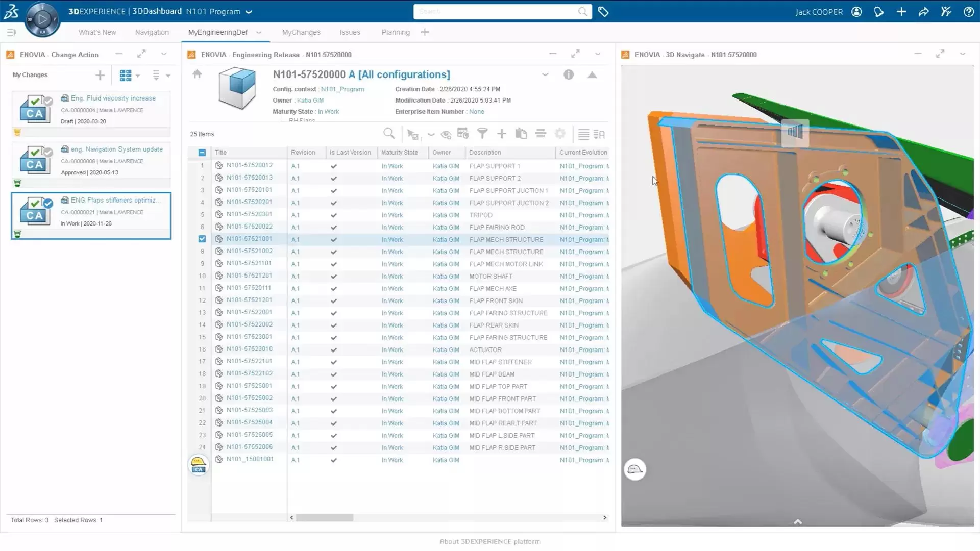Open the 3DEXPERIENCE compass
Image resolution: width=980 pixels, height=551 pixels.
click(x=42, y=20)
